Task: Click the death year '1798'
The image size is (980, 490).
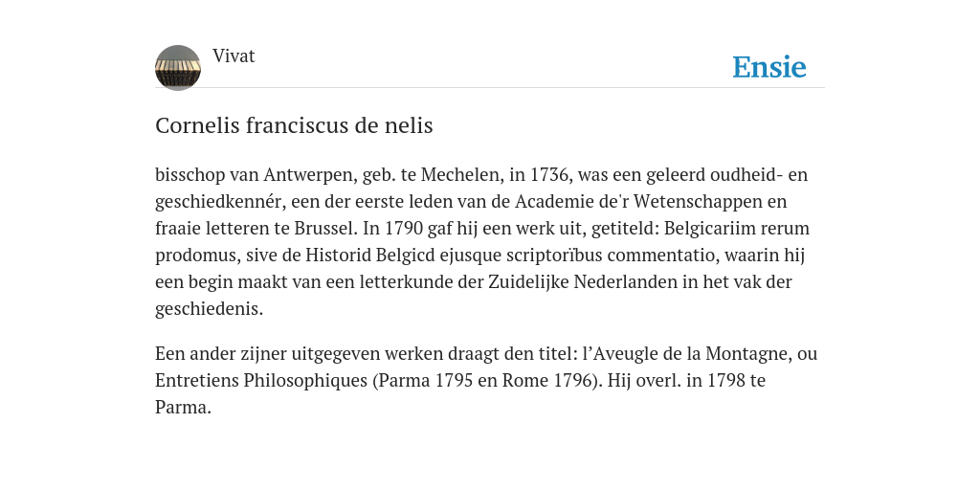Action: point(725,381)
